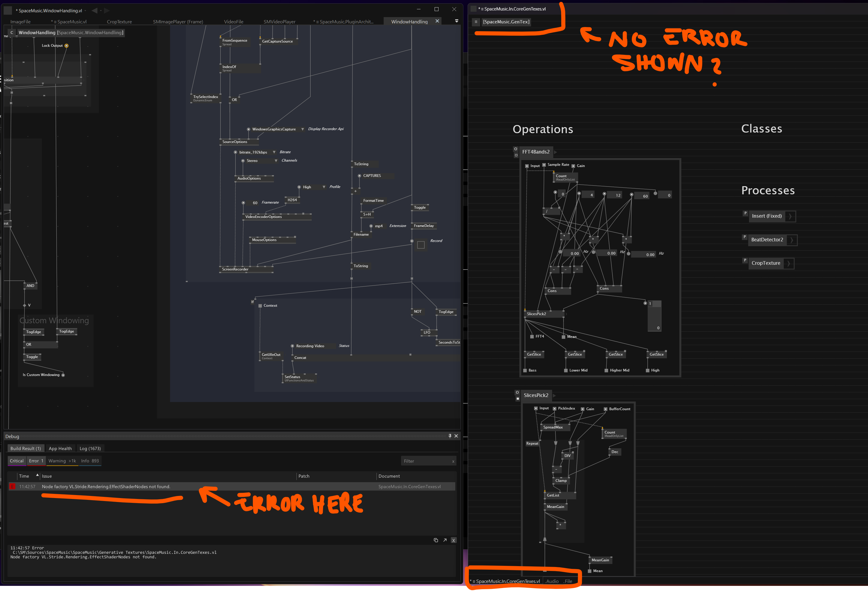The width and height of the screenshot is (868, 591).
Task: Open issue externally via arrow icon
Action: coord(444,540)
